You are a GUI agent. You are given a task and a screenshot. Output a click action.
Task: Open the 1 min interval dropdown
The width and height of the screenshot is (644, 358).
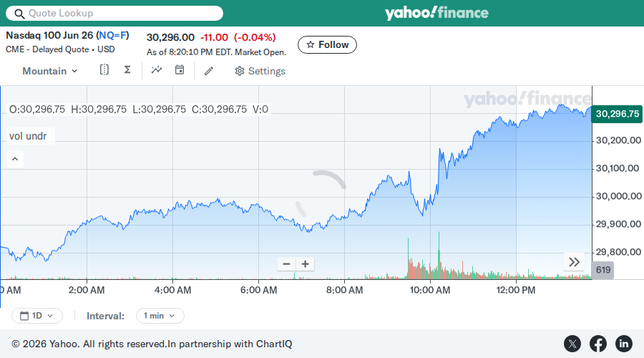point(160,316)
